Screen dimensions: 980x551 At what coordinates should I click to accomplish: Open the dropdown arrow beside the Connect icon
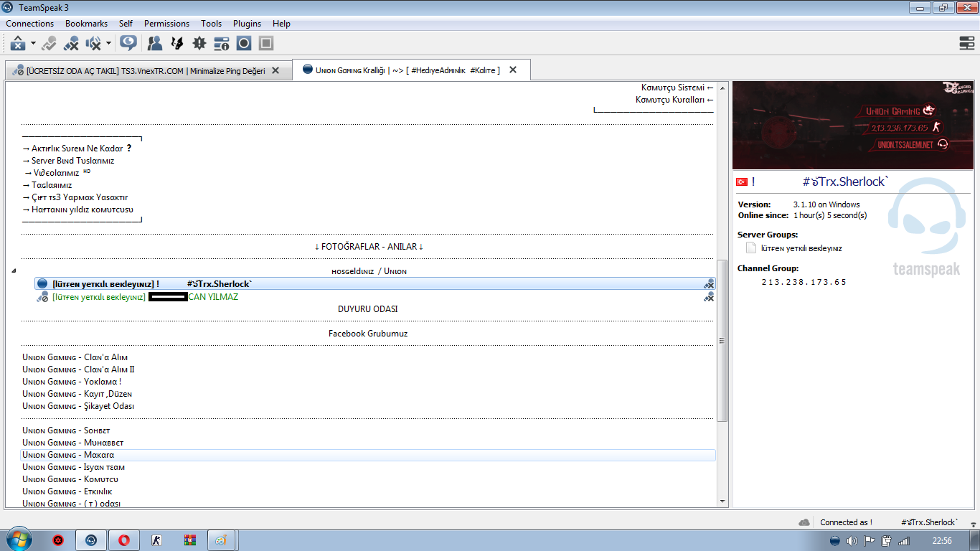pyautogui.click(x=33, y=43)
